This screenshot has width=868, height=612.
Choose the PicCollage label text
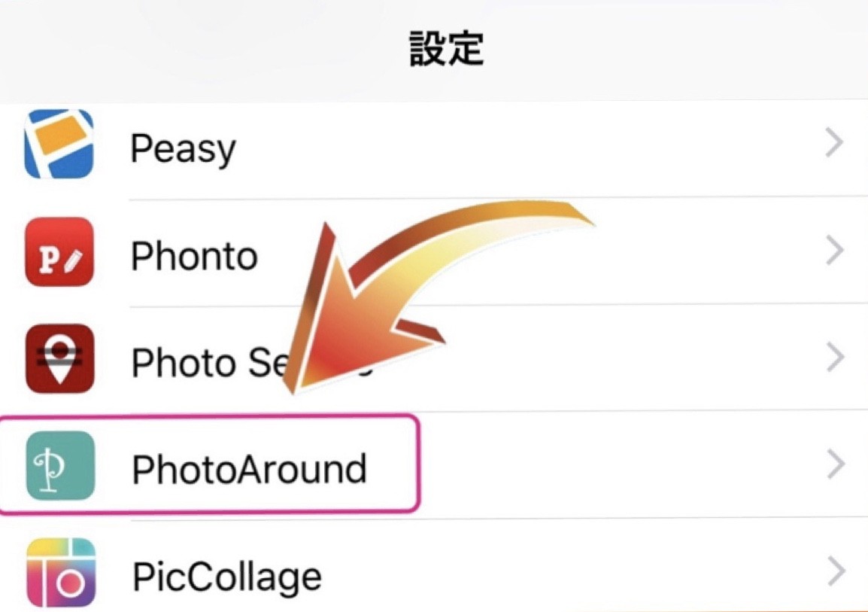tap(227, 577)
